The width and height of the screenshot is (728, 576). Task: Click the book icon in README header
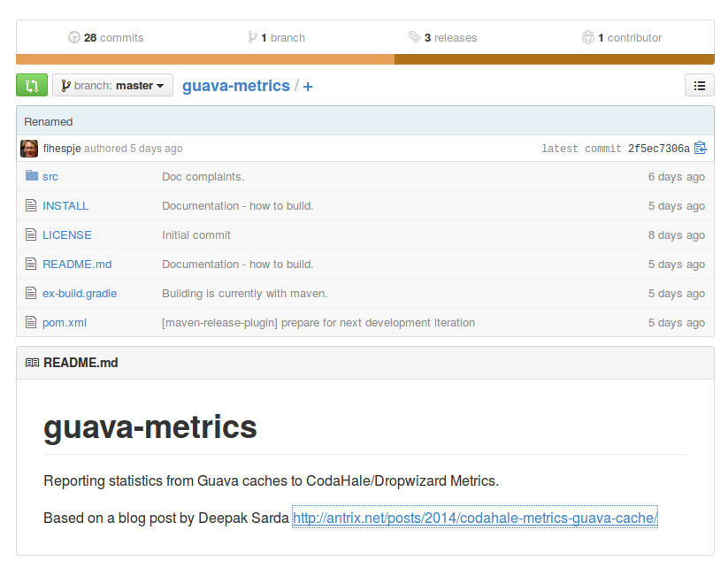click(32, 363)
